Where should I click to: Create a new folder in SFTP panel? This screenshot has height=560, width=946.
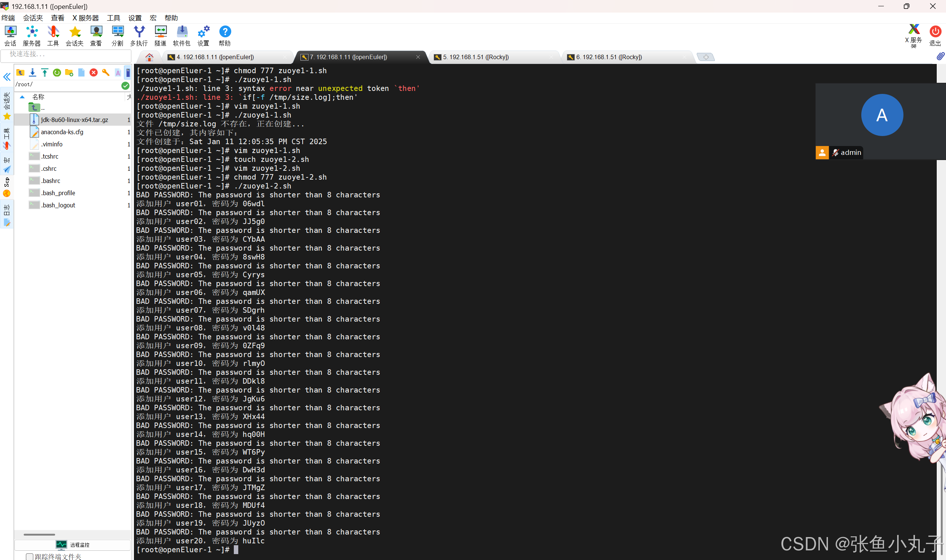(69, 72)
